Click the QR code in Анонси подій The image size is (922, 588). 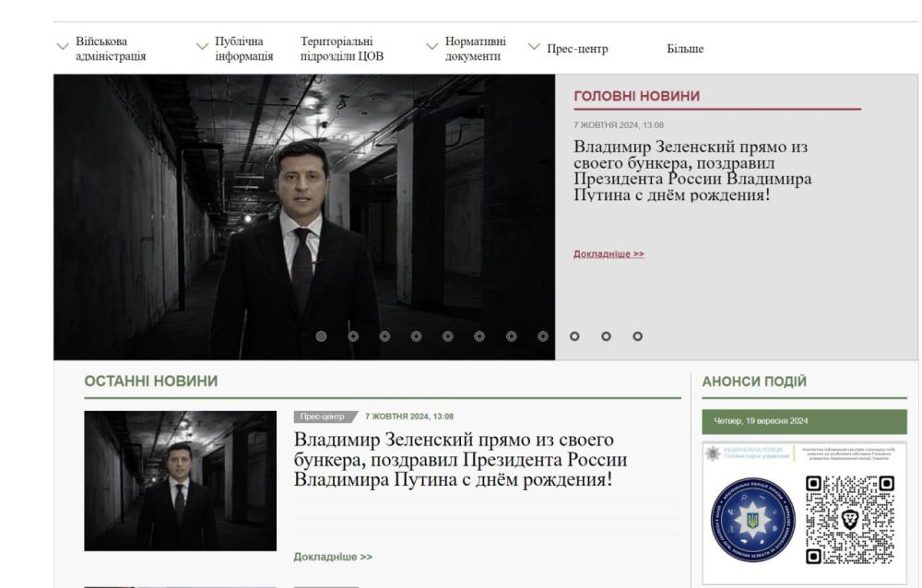coord(849,519)
